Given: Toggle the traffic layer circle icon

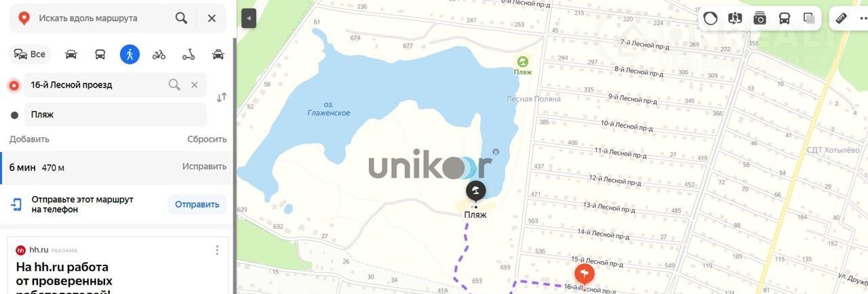Looking at the screenshot, I should [x=711, y=18].
